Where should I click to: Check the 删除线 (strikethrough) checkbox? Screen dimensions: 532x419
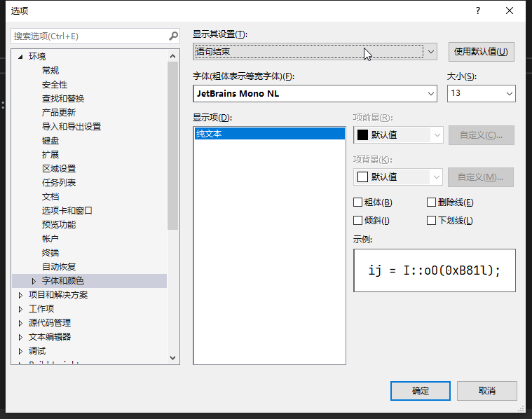[x=432, y=202]
